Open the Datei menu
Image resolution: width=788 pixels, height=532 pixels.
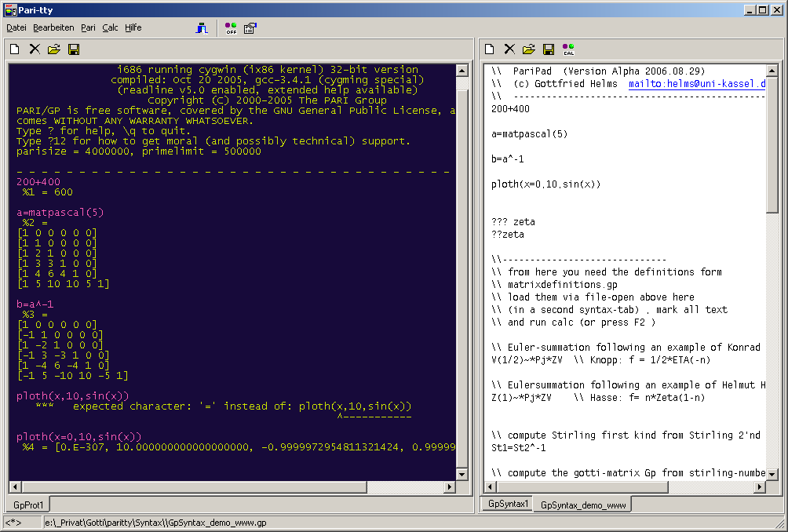[16, 27]
